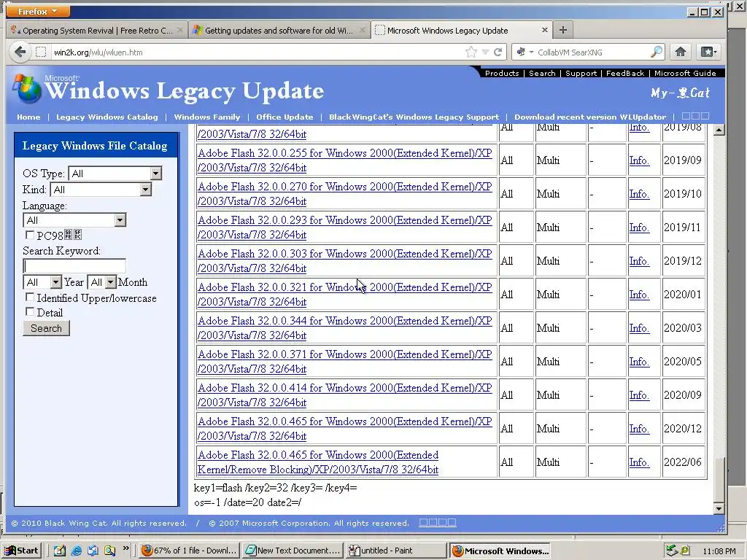Click the Search Keyword input field

74,265
